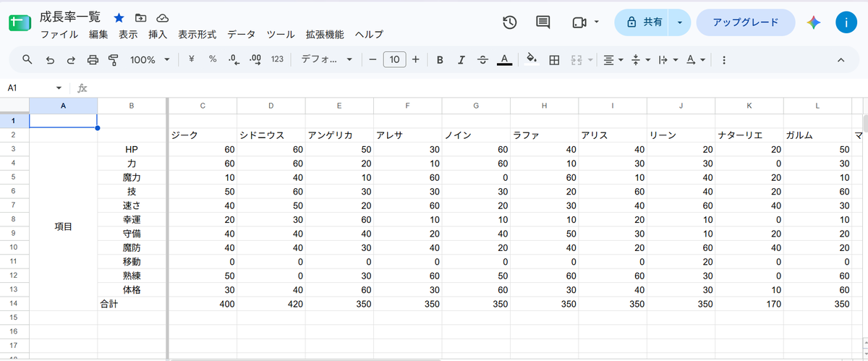868x361 pixels.
Task: Open the font family dropdown
Action: [x=326, y=59]
